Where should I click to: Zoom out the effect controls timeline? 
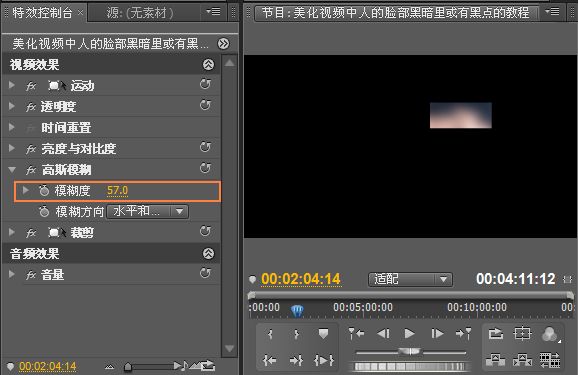click(x=109, y=367)
